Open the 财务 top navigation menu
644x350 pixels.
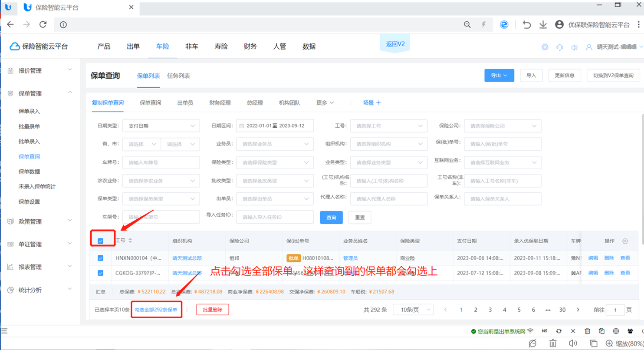pos(250,46)
